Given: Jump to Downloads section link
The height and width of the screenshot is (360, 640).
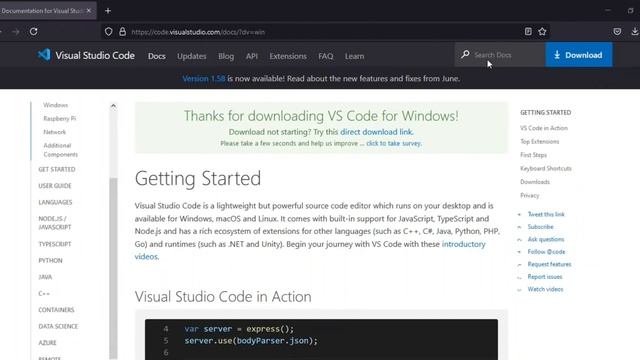Looking at the screenshot, I should coord(535,182).
